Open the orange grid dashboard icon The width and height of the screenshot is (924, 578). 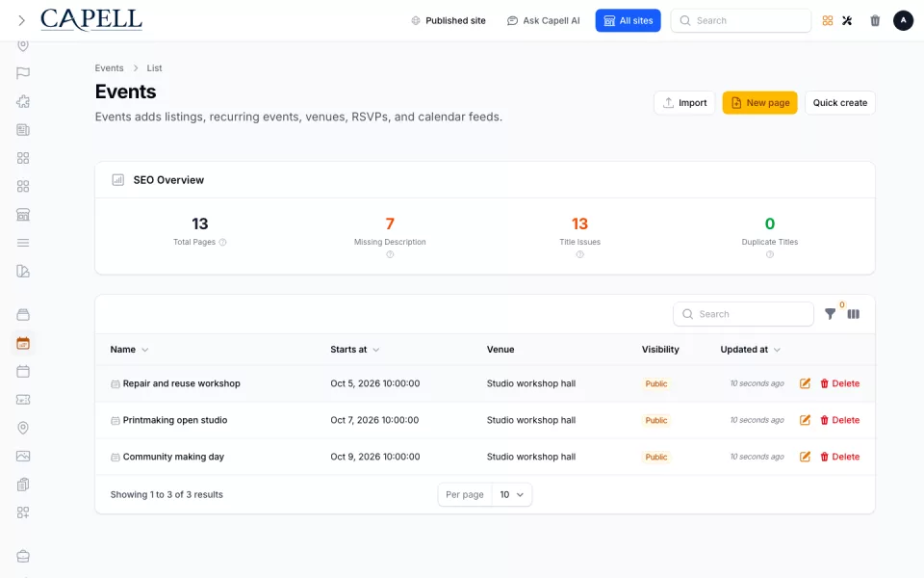(x=828, y=20)
